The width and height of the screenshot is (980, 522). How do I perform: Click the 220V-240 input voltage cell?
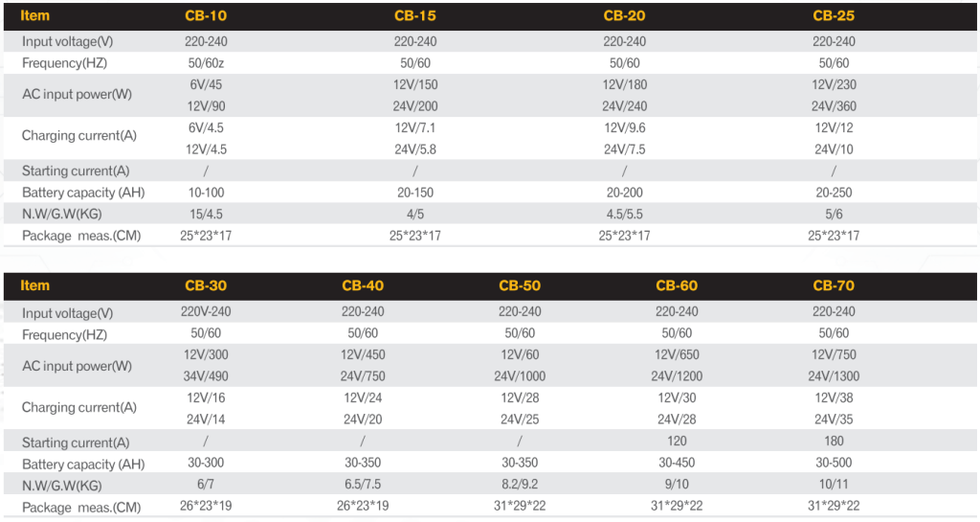(206, 311)
